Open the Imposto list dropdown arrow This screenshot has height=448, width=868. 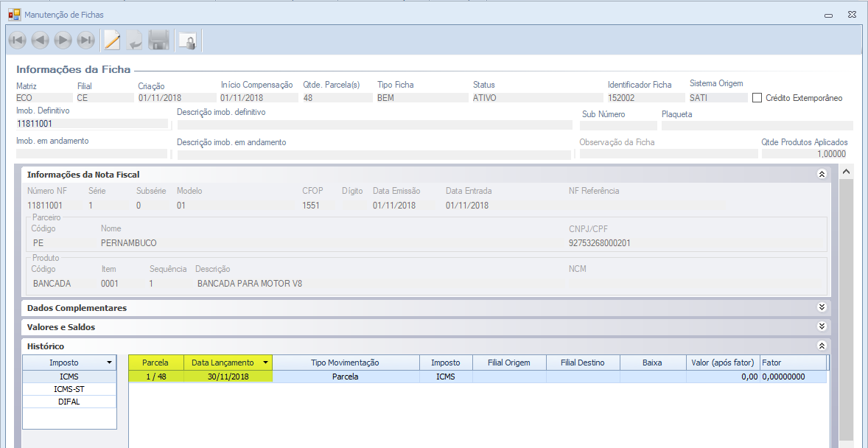point(109,363)
